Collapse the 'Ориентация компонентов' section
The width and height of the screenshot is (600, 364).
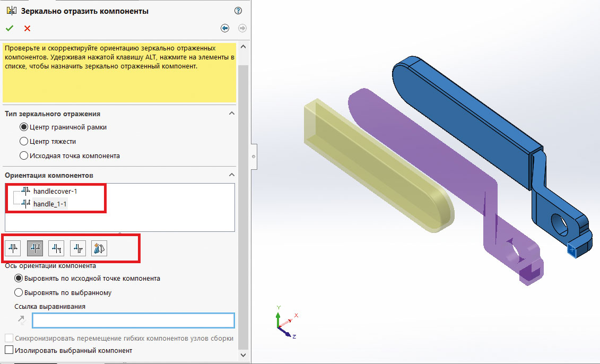pyautogui.click(x=231, y=175)
